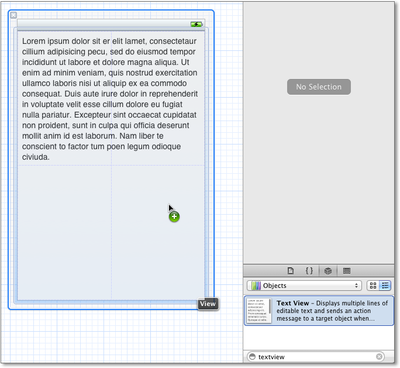Image resolution: width=400 pixels, height=368 pixels.
Task: Select the Lorem ipsum text view
Action: [111, 98]
